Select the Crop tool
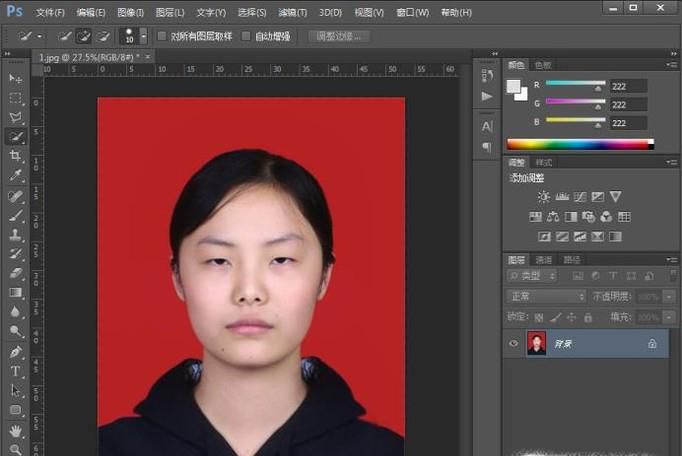This screenshot has width=682, height=456. pyautogui.click(x=16, y=156)
